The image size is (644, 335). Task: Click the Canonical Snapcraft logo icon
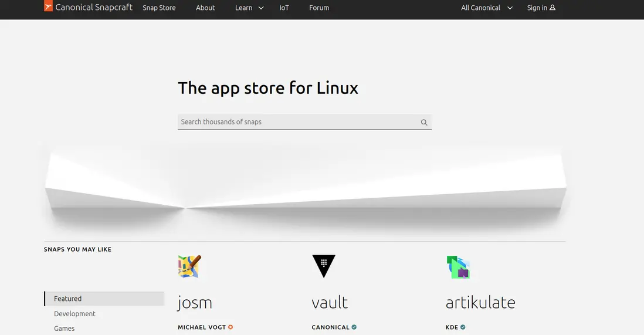click(x=48, y=6)
